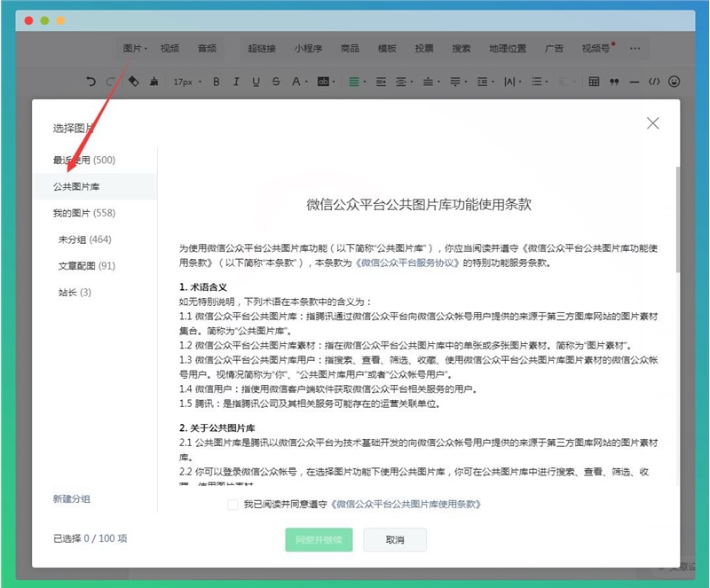Open the grayed-out image float control
Screen dimensions: 710x588
pyautogui.click(x=566, y=82)
